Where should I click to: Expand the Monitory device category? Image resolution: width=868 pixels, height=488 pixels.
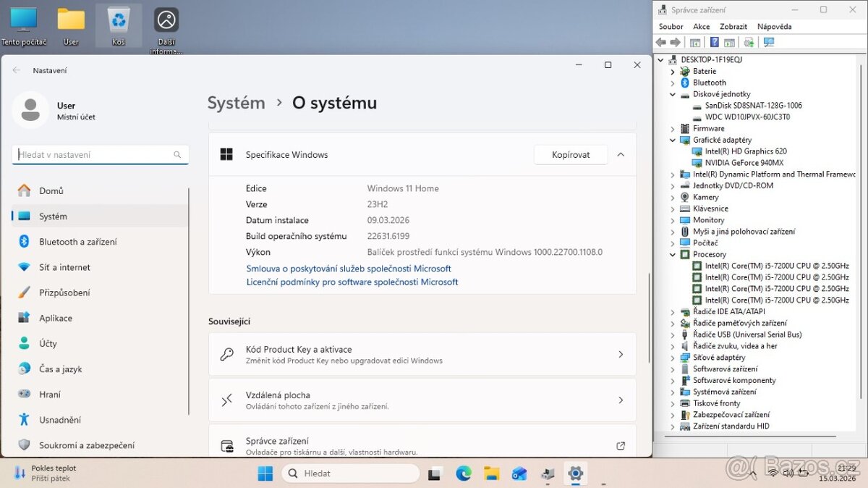point(673,219)
